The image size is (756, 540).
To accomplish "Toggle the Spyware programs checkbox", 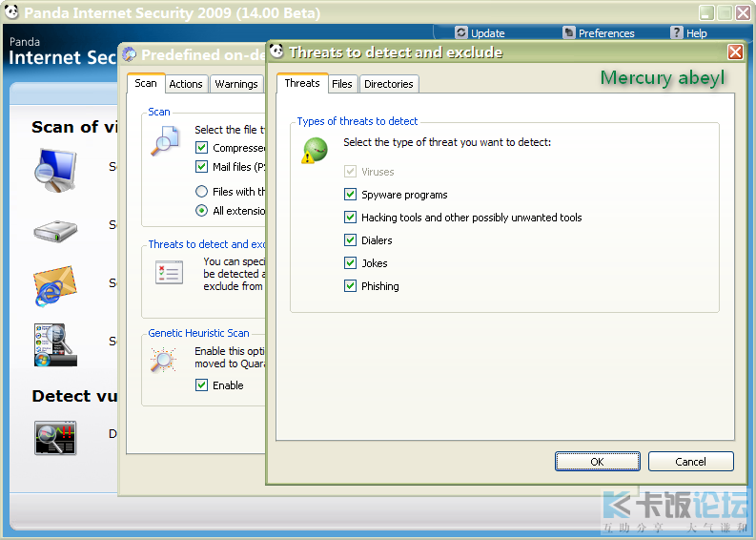I will (351, 195).
